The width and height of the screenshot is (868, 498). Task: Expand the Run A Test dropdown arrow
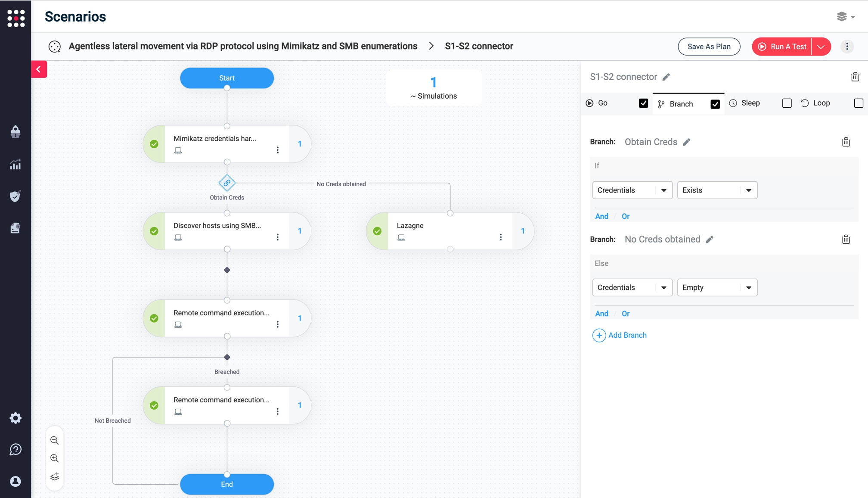pos(821,47)
